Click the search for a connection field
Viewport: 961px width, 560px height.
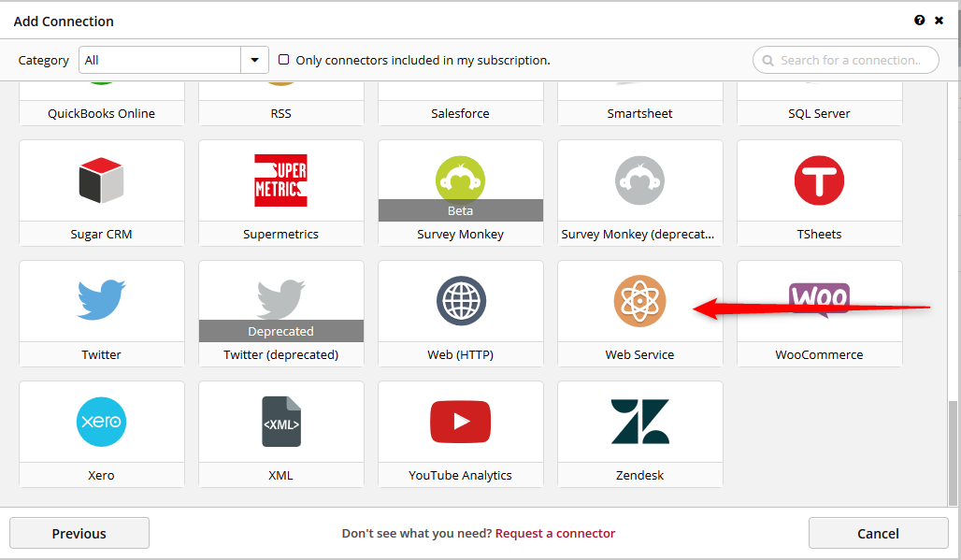[x=844, y=59]
